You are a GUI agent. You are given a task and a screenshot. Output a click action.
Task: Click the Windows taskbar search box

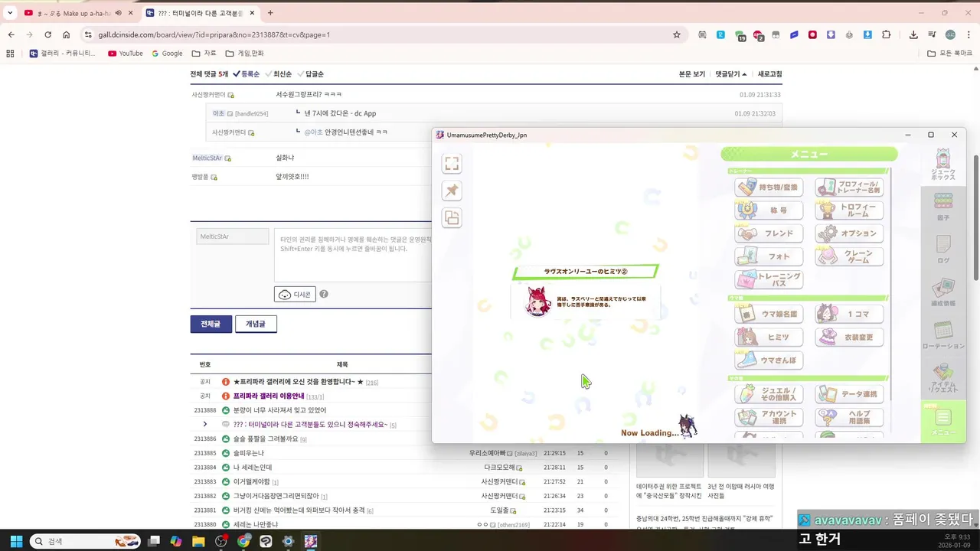click(84, 541)
